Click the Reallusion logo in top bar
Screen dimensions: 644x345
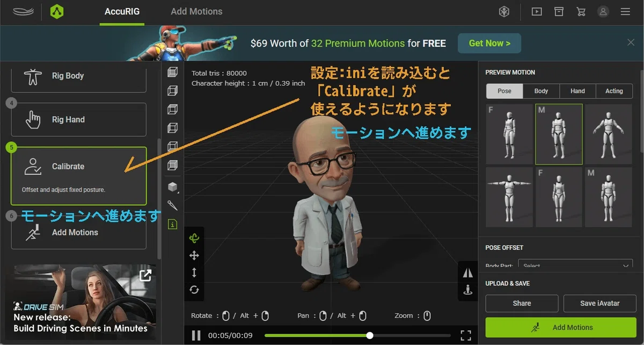(23, 11)
